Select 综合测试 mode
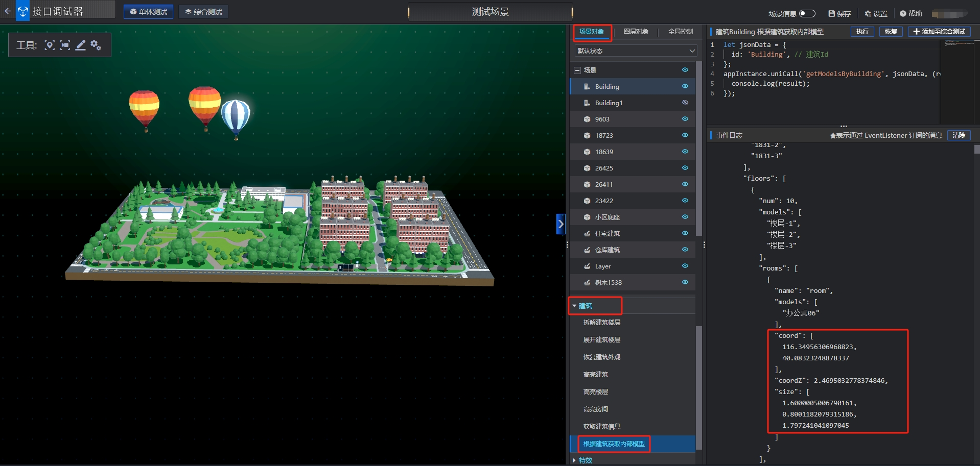980x466 pixels. 203,11
